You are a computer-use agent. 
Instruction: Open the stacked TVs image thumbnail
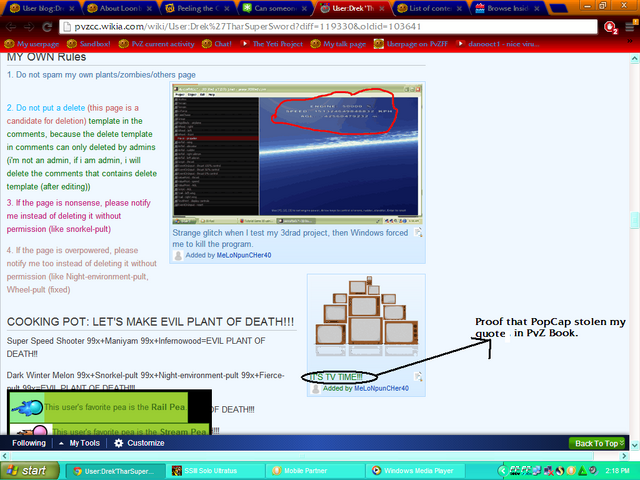(367, 318)
